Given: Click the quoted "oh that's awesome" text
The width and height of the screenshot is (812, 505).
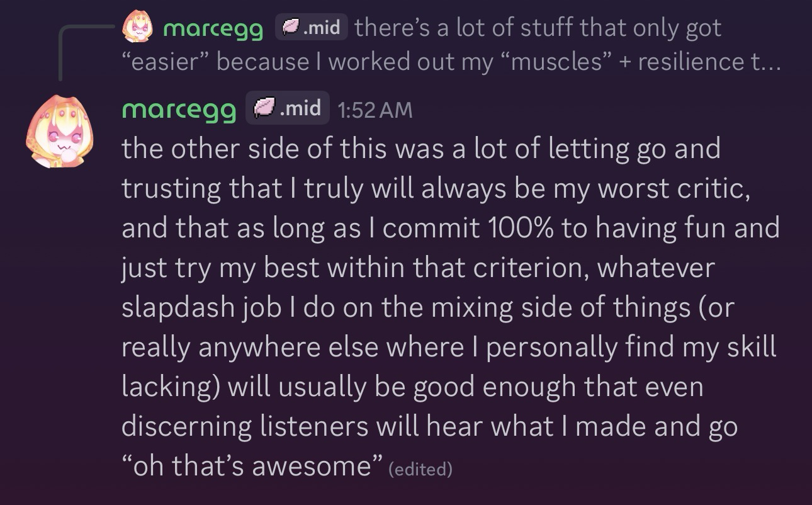Looking at the screenshot, I should 252,466.
